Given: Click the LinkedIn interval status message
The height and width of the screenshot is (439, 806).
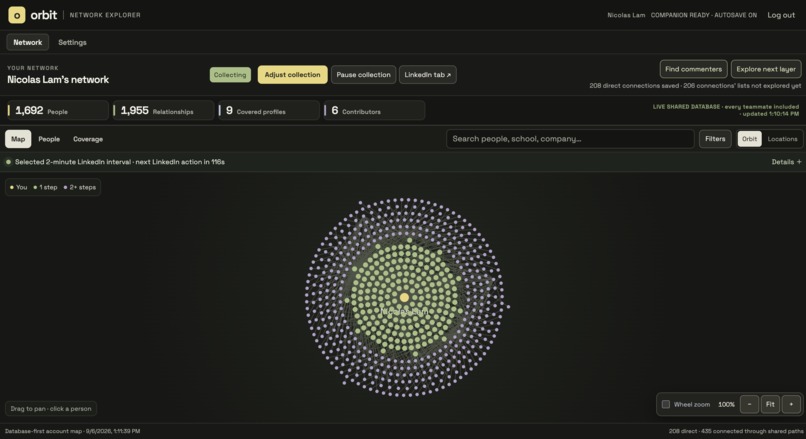Looking at the screenshot, I should [x=120, y=162].
